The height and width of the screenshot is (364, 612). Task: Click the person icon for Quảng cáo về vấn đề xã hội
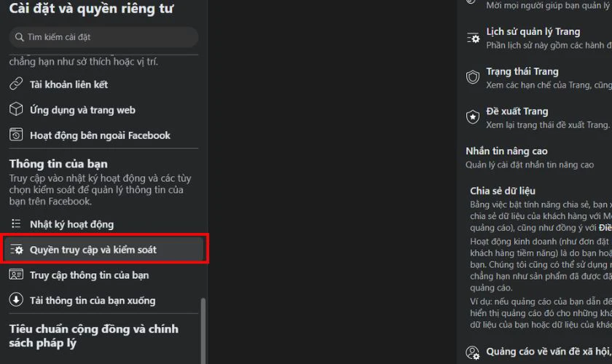pyautogui.click(x=473, y=352)
